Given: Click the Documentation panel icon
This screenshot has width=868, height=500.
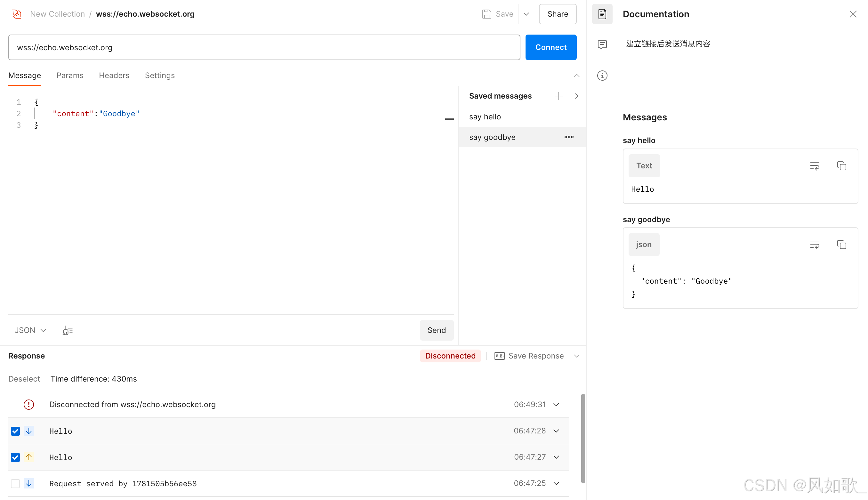Looking at the screenshot, I should tap(602, 14).
